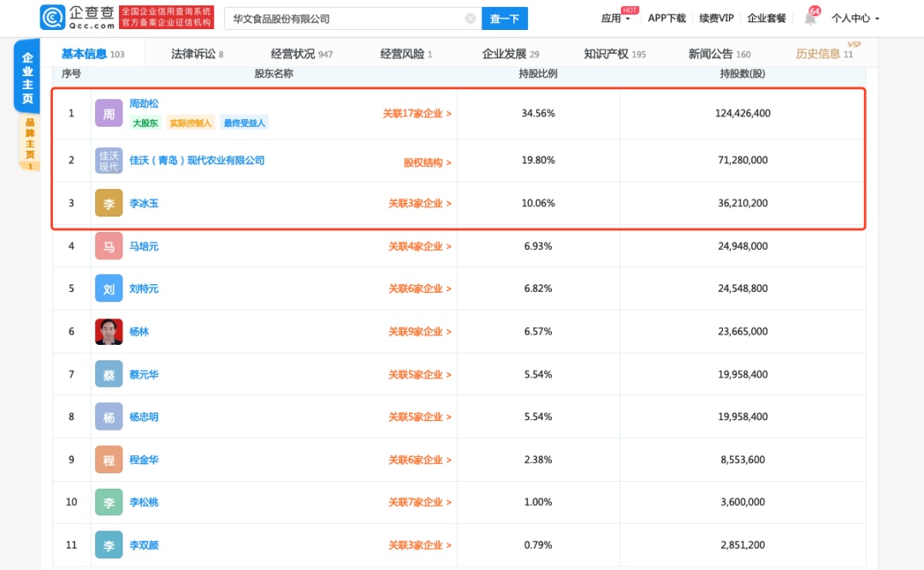This screenshot has width=924, height=570.
Task: Clear the search box with the X icon
Action: click(x=471, y=19)
